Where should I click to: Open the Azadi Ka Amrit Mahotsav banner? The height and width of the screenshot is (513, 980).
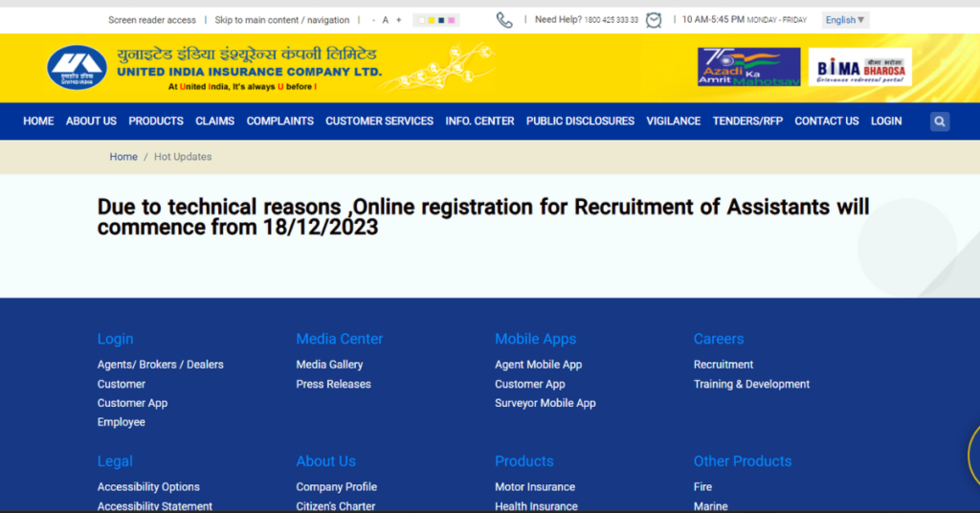tap(748, 67)
